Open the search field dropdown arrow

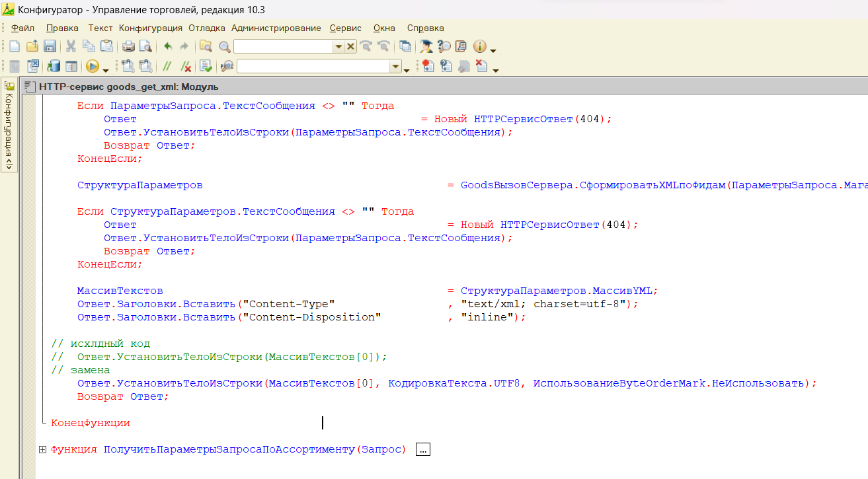(x=338, y=47)
